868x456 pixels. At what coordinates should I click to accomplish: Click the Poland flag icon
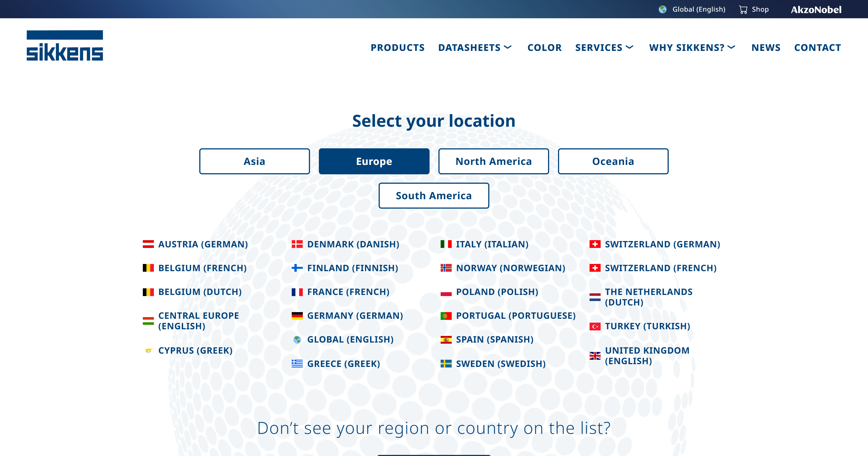(446, 292)
